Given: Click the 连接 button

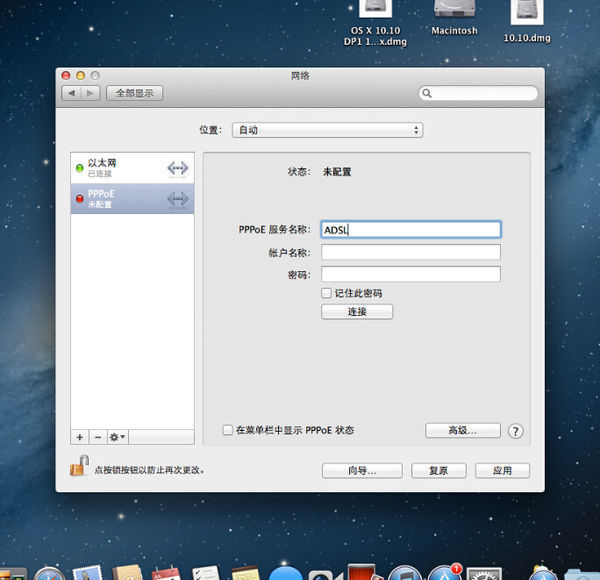Looking at the screenshot, I should click(357, 312).
